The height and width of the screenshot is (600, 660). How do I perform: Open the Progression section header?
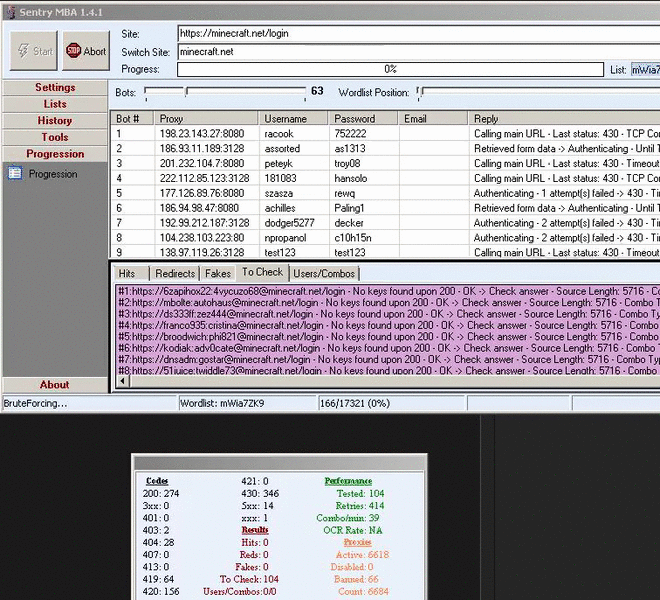pyautogui.click(x=55, y=154)
